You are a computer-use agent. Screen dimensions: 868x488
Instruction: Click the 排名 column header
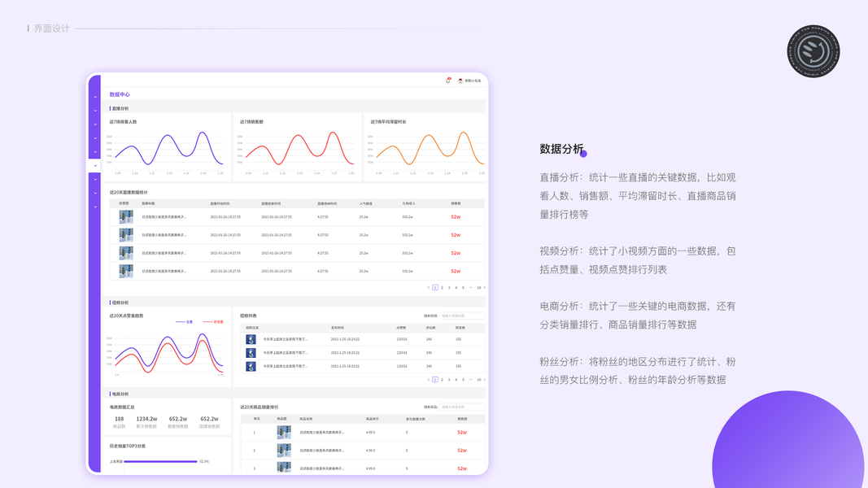tap(257, 419)
